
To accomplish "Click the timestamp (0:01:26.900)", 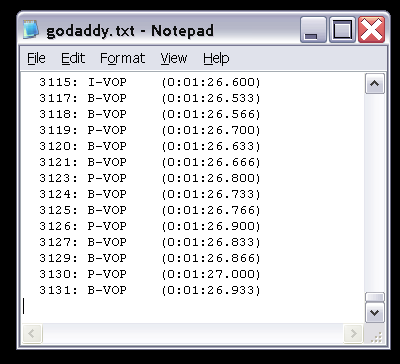I will [211, 226].
